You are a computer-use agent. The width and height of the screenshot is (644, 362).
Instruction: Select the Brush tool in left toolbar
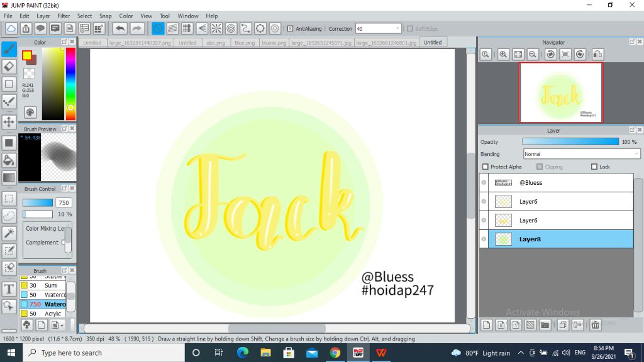[9, 49]
